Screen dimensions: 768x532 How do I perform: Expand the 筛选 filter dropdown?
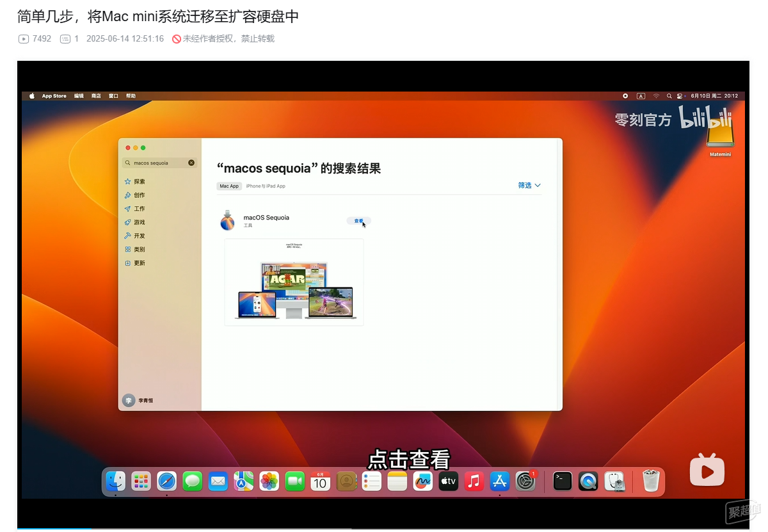coord(529,185)
